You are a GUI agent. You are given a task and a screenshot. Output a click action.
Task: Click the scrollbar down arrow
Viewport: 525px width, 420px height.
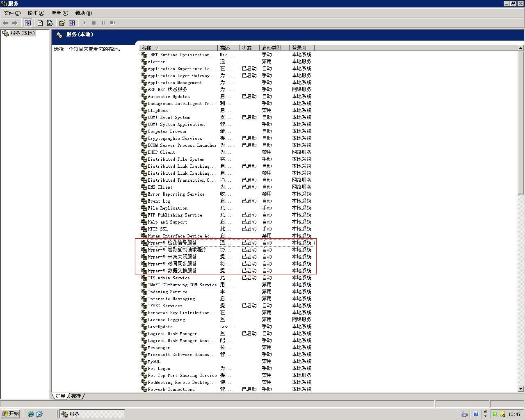coord(521,388)
